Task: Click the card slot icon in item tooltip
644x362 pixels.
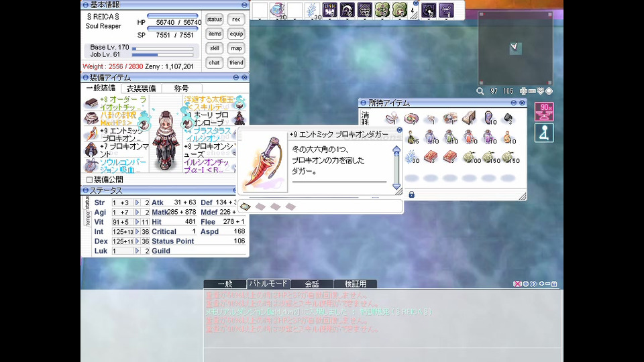Action: (246, 206)
